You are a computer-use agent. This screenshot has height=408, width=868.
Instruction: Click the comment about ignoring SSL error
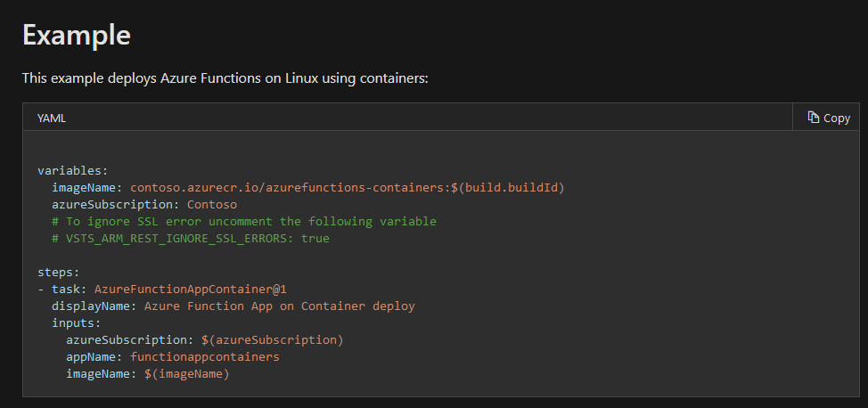pyautogui.click(x=244, y=222)
